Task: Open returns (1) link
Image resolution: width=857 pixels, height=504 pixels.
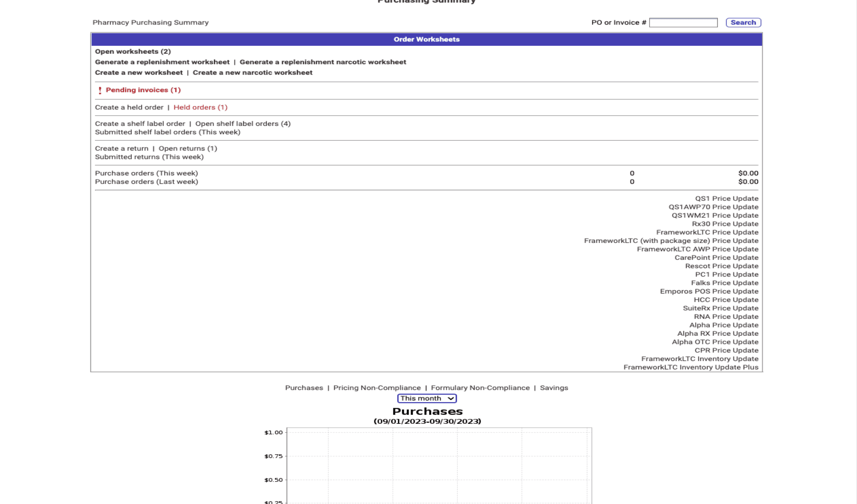Action: click(188, 149)
